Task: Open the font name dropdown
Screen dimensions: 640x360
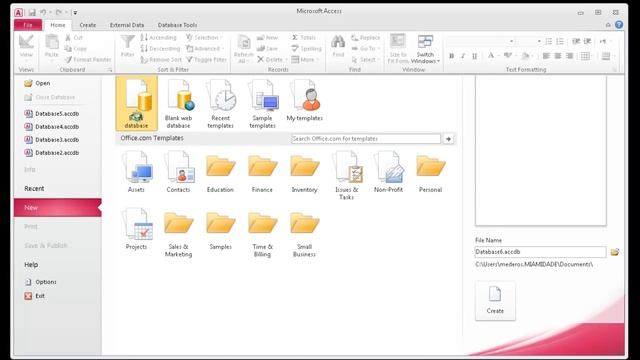Action: click(x=511, y=42)
